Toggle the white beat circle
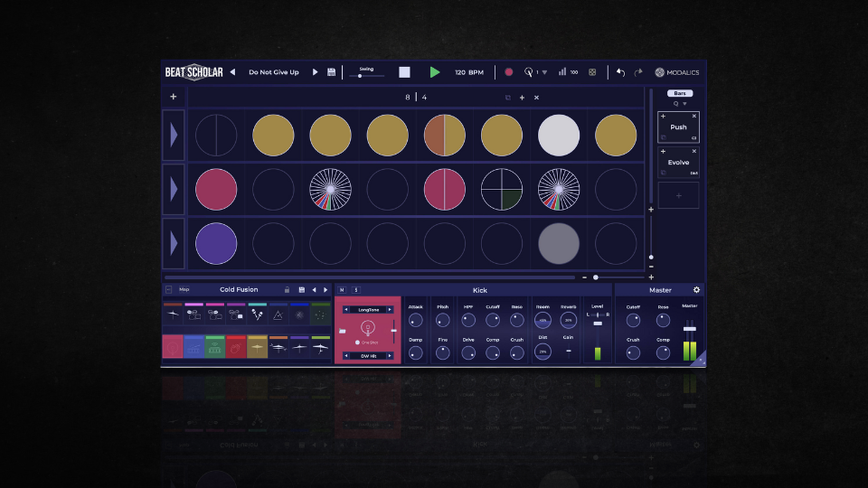Image resolution: width=868 pixels, height=488 pixels. click(x=559, y=136)
